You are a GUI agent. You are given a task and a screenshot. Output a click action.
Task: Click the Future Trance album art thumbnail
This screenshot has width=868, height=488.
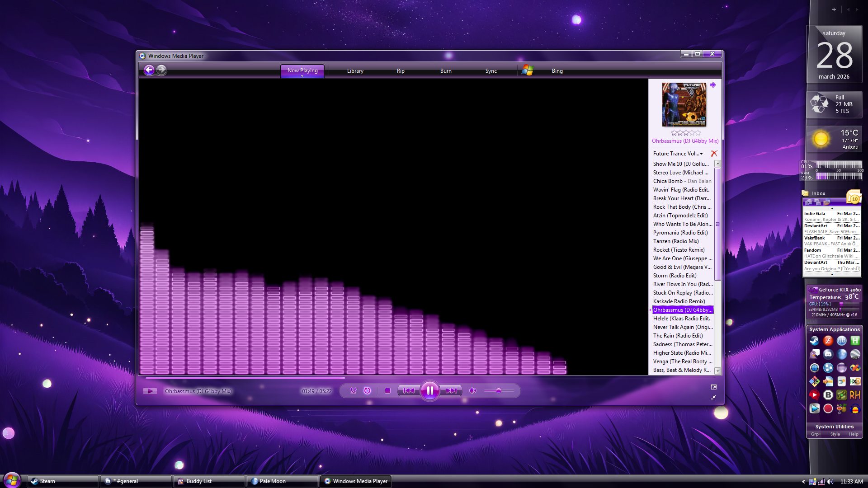tap(684, 104)
